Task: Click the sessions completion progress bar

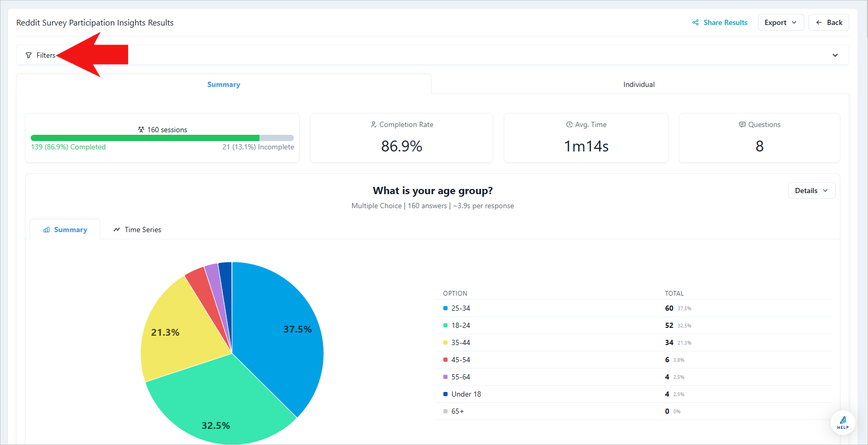Action: click(162, 138)
